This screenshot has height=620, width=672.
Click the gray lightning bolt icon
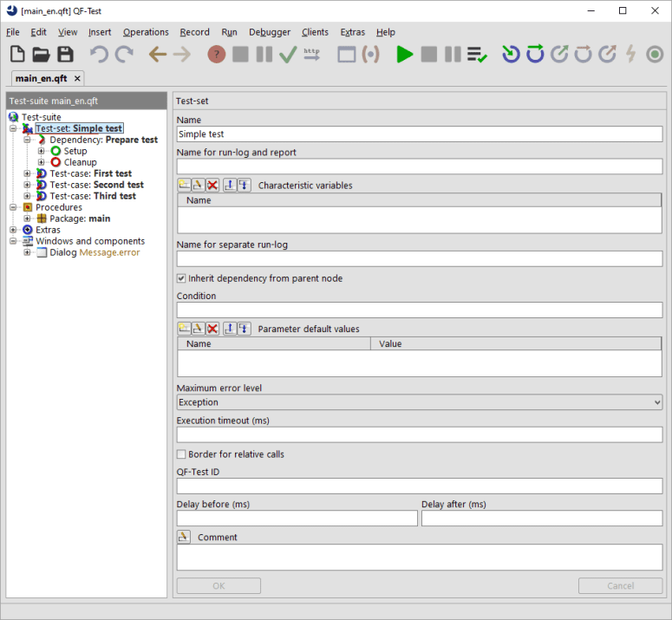coord(631,55)
